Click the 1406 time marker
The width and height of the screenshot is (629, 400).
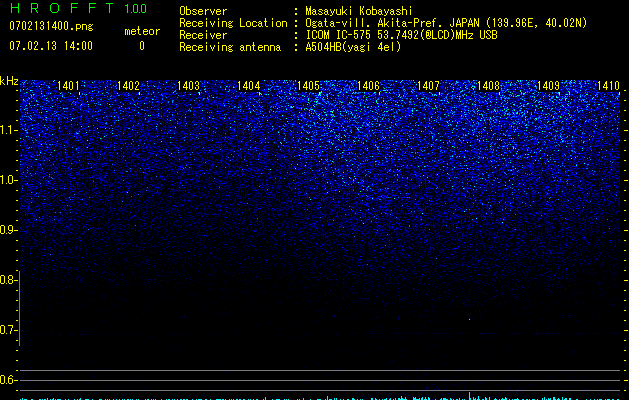click(368, 86)
